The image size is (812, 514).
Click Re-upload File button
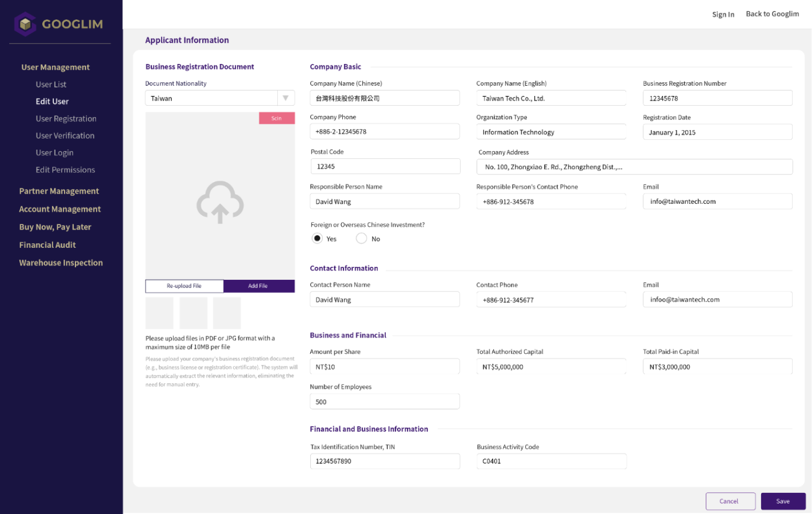tap(184, 286)
